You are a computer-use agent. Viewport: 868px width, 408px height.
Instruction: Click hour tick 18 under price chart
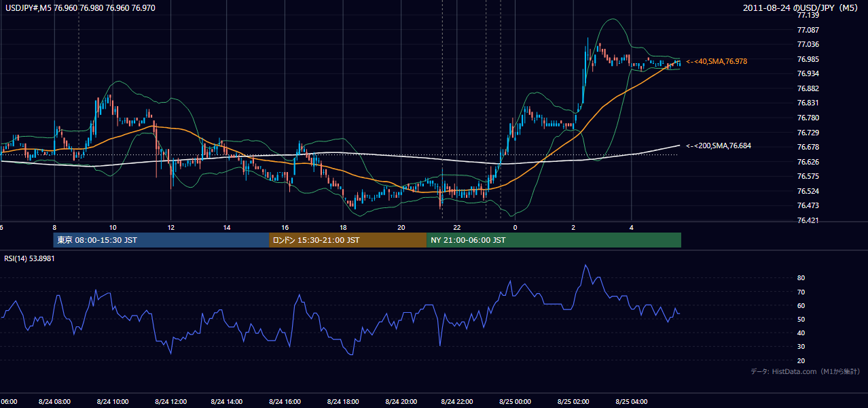tap(343, 227)
